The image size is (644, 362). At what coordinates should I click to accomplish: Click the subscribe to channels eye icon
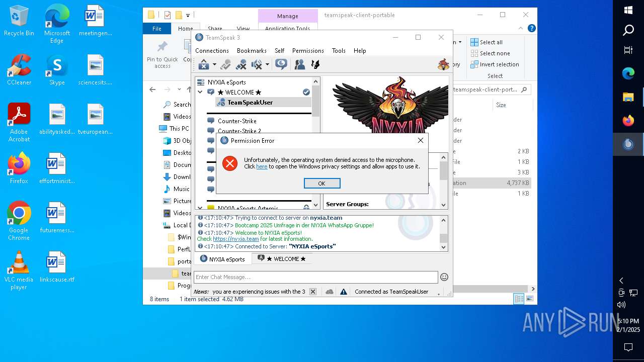(281, 64)
